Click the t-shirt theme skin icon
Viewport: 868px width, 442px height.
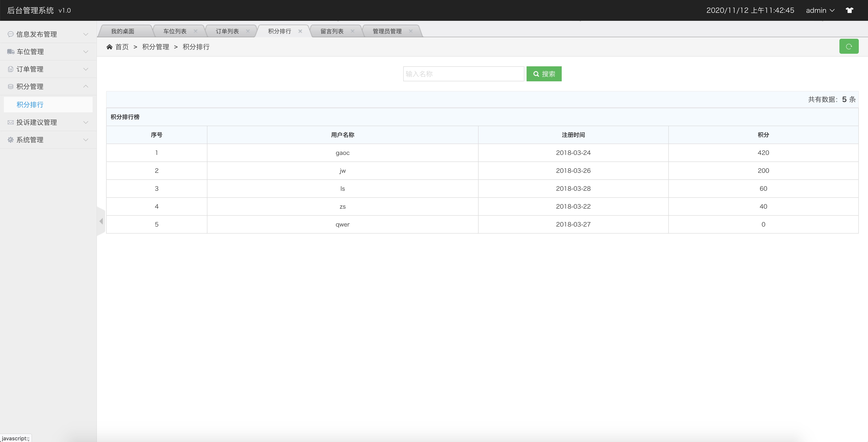tap(849, 10)
